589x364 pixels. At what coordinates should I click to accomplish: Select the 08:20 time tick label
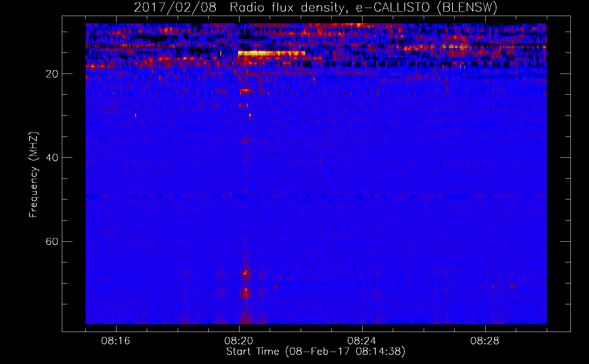point(239,341)
